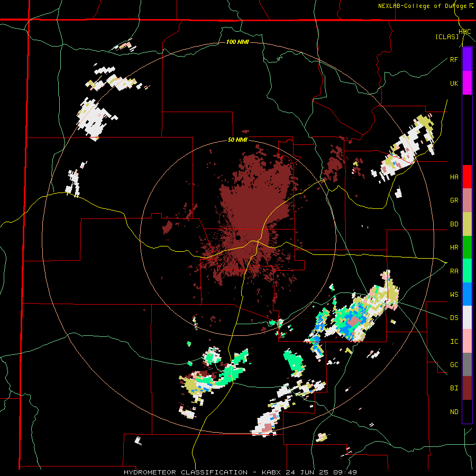This screenshot has height=476, width=476.
Task: Click the RF legend label
Action: point(454,59)
